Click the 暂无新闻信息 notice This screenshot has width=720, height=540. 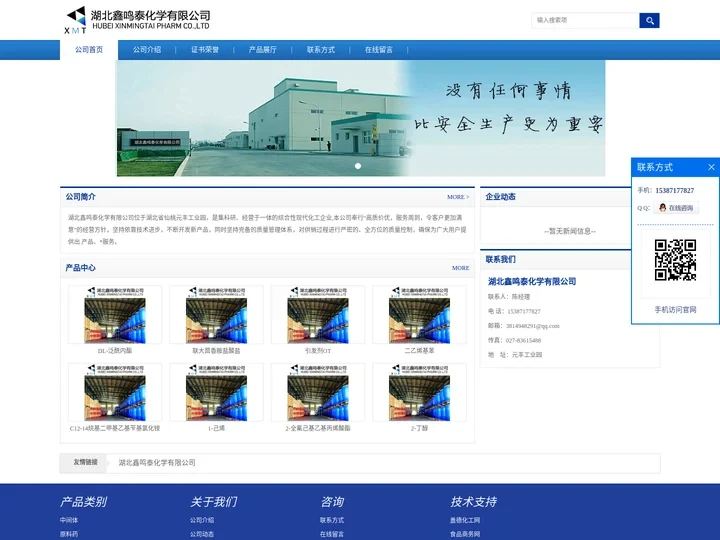[x=570, y=231]
